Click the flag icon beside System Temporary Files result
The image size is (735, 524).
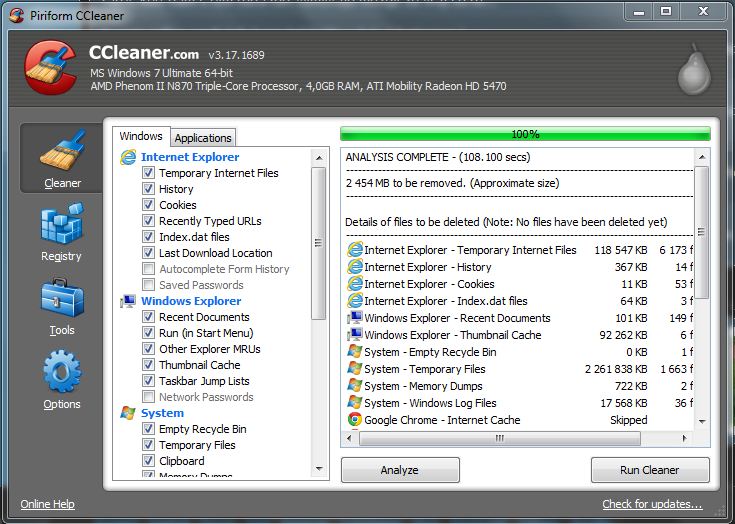(x=355, y=369)
